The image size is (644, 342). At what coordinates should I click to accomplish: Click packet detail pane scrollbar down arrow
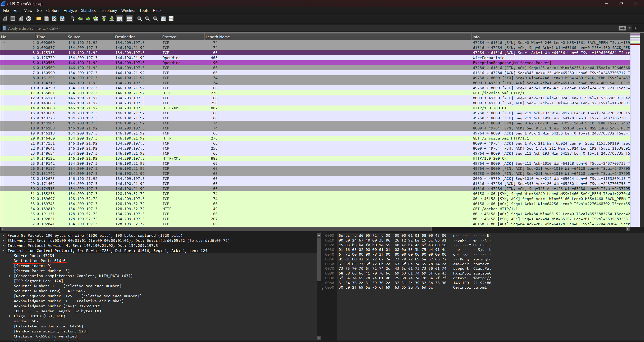tap(319, 338)
